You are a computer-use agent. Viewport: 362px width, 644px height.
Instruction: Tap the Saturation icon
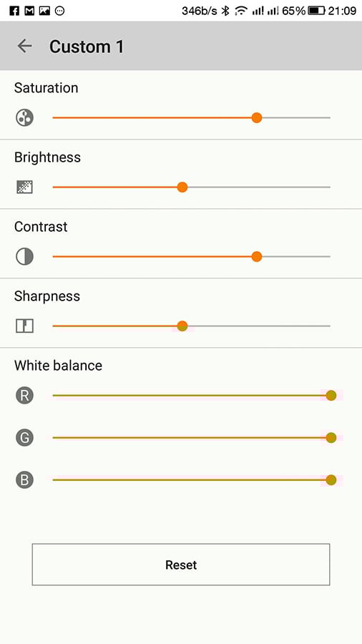24,118
